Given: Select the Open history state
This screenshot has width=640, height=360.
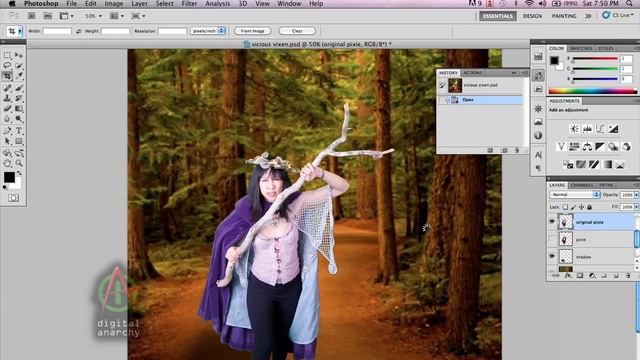Looking at the screenshot, I should pyautogui.click(x=480, y=100).
